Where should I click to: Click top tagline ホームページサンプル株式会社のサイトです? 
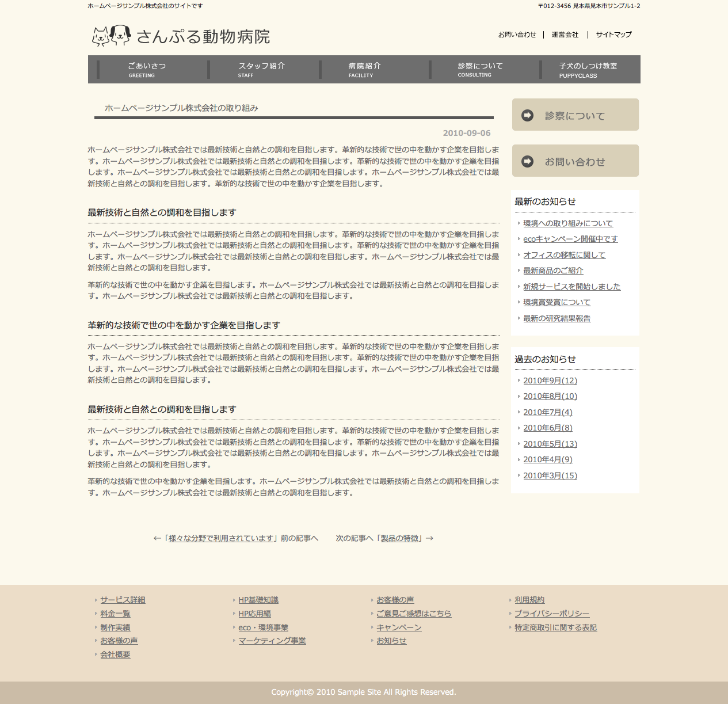(145, 6)
